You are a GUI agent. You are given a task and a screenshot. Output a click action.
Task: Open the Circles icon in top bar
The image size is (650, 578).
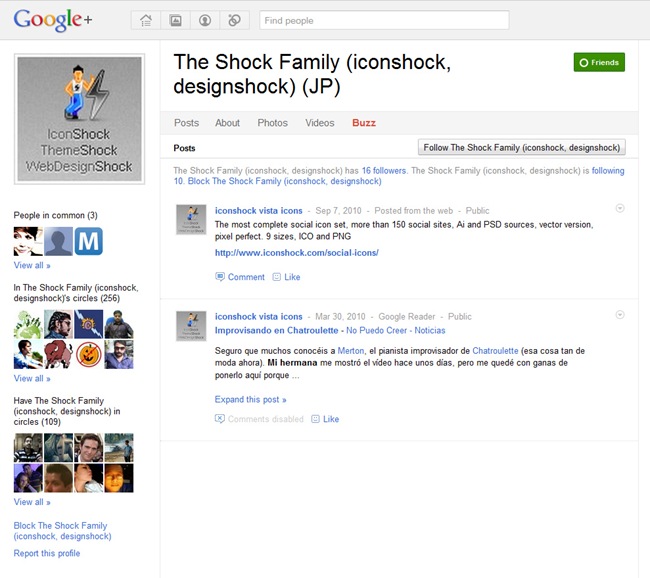coord(234,20)
